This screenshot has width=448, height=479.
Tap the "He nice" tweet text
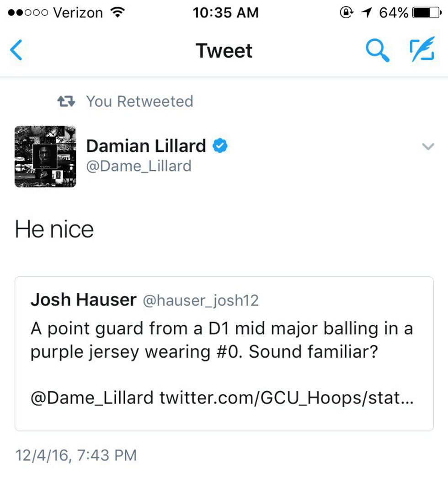pos(54,229)
